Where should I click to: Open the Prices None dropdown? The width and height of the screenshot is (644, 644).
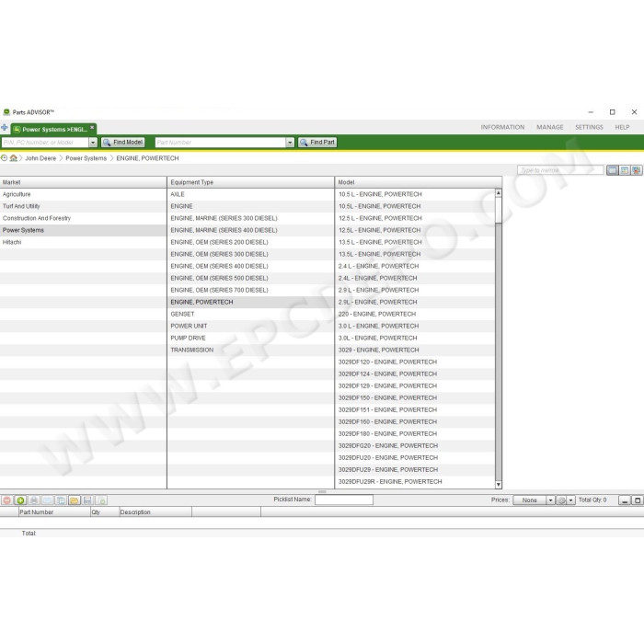click(x=534, y=500)
